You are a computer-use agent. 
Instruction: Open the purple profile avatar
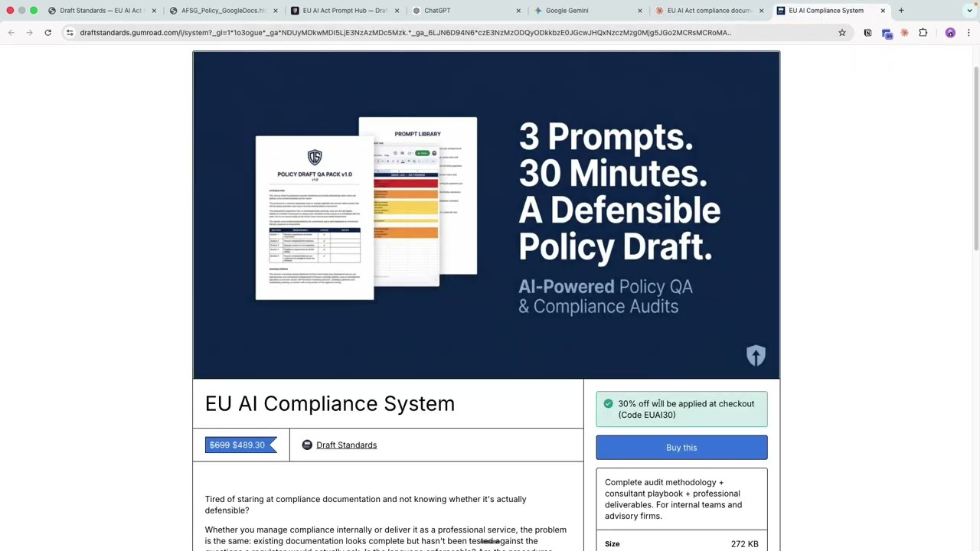[x=950, y=33]
